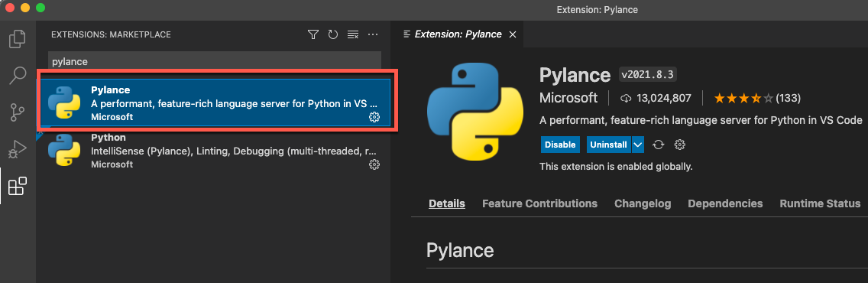Close the Extension: Pylance editor tab
868x283 pixels.
513,34
